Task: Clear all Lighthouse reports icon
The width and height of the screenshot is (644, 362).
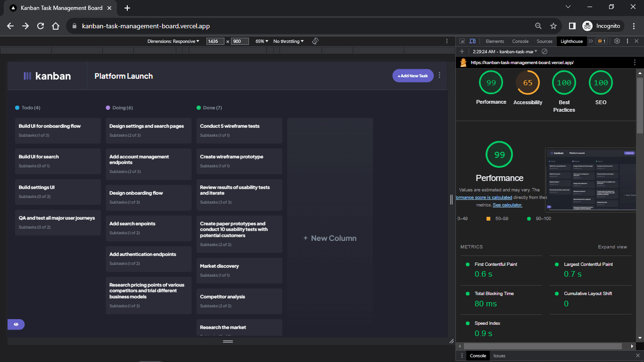Action: click(x=544, y=51)
